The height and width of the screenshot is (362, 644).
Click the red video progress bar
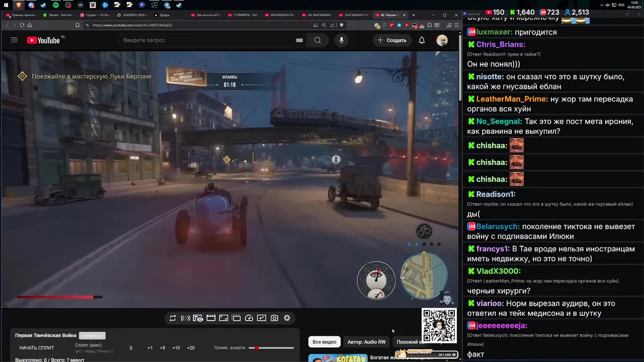pyautogui.click(x=59, y=297)
